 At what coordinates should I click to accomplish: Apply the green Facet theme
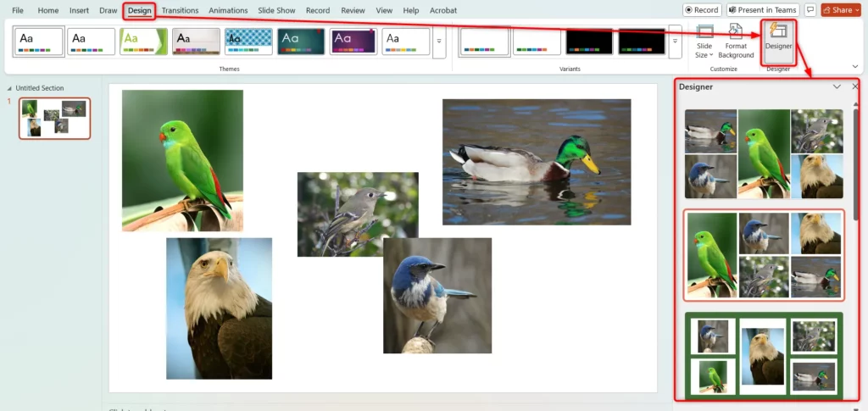click(x=143, y=41)
